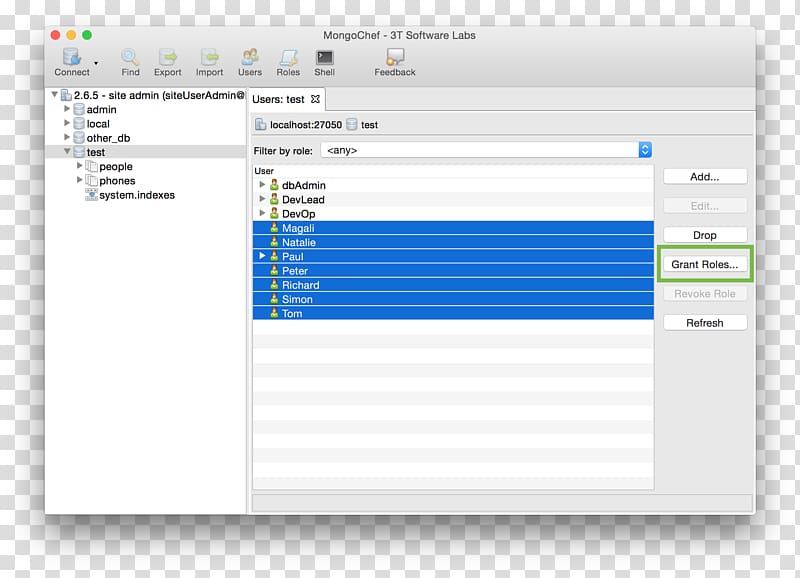800x578 pixels.
Task: Click the dbAdmin user icon
Action: [x=274, y=185]
